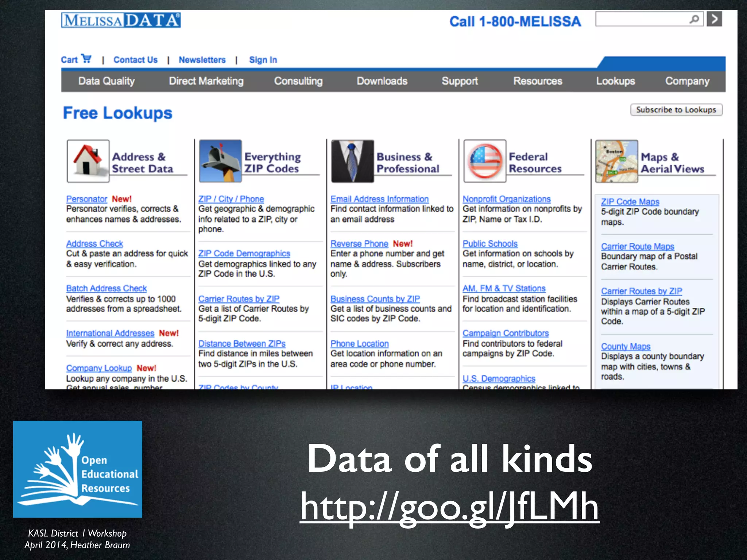Click the Boston map icon for Maps & Aerial Views
Image resolution: width=747 pixels, height=560 pixels.
616,161
